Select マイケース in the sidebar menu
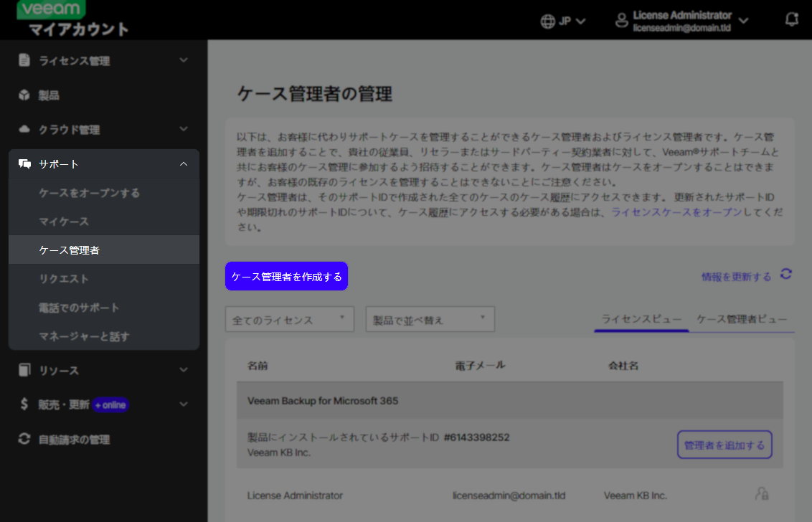The width and height of the screenshot is (812, 522). [64, 221]
